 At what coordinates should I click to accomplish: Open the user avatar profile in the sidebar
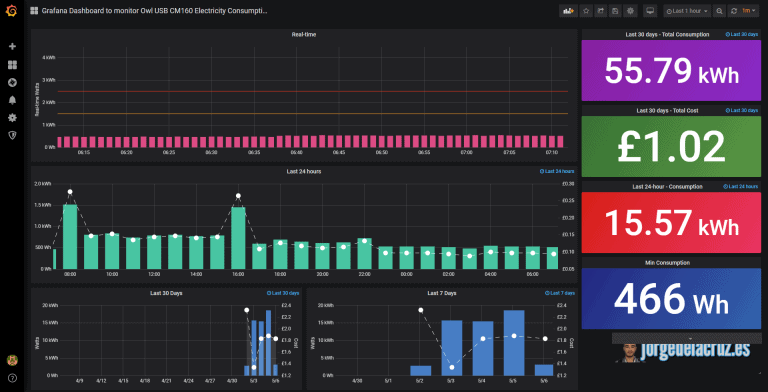[x=12, y=360]
